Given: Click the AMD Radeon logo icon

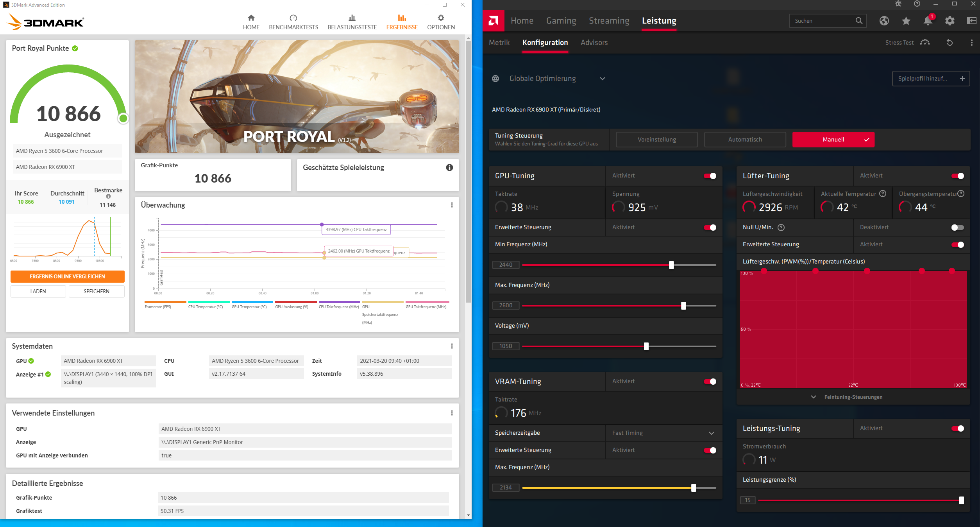Looking at the screenshot, I should tap(493, 20).
